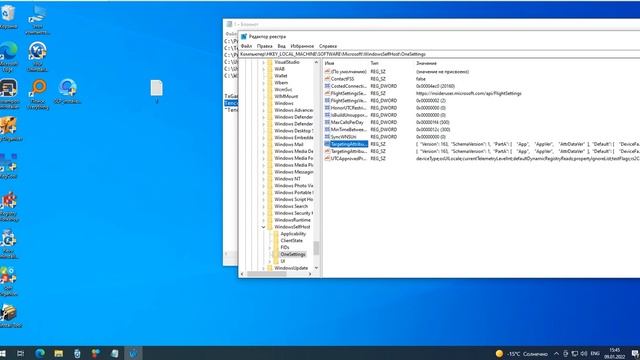This screenshot has height=360, width=640.
Task: Select the Applicability subkey
Action: point(293,234)
